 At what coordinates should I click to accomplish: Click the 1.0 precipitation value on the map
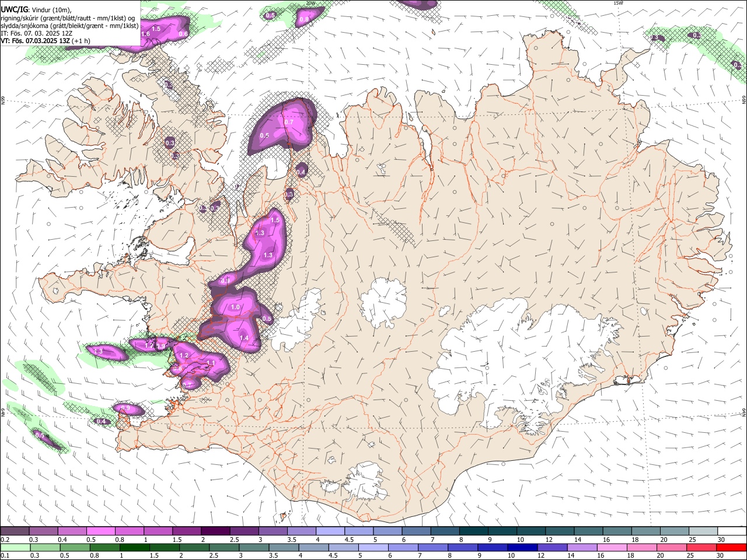pos(236,307)
